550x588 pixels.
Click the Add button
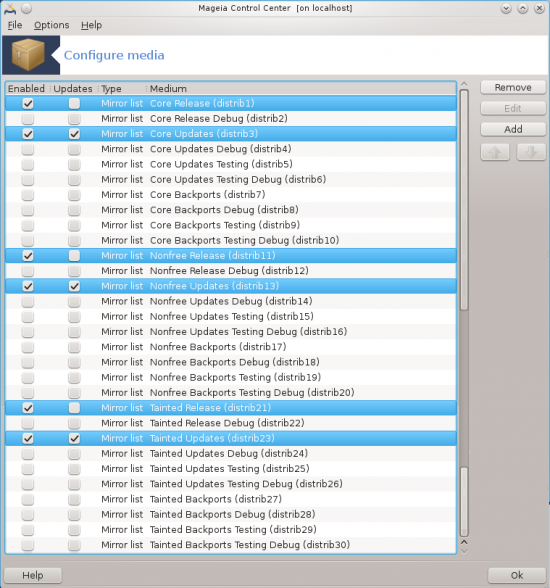click(513, 129)
